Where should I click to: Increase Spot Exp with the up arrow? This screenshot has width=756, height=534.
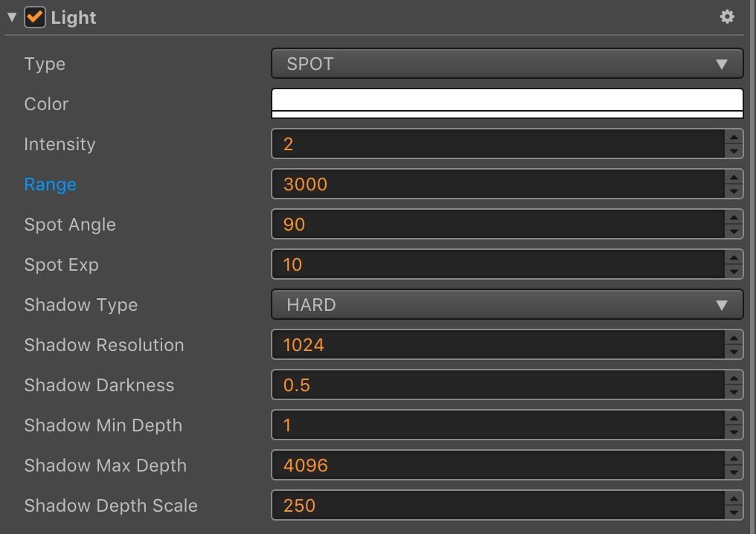(734, 257)
